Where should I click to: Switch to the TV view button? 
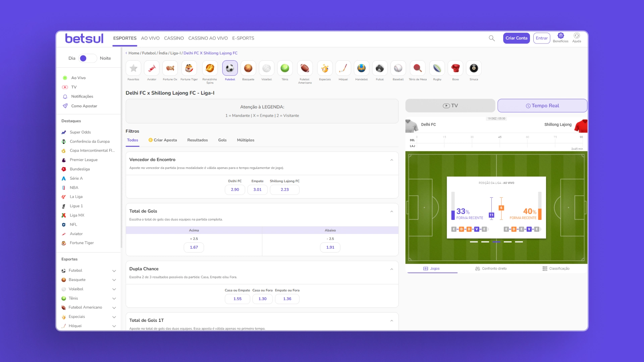[x=450, y=106]
